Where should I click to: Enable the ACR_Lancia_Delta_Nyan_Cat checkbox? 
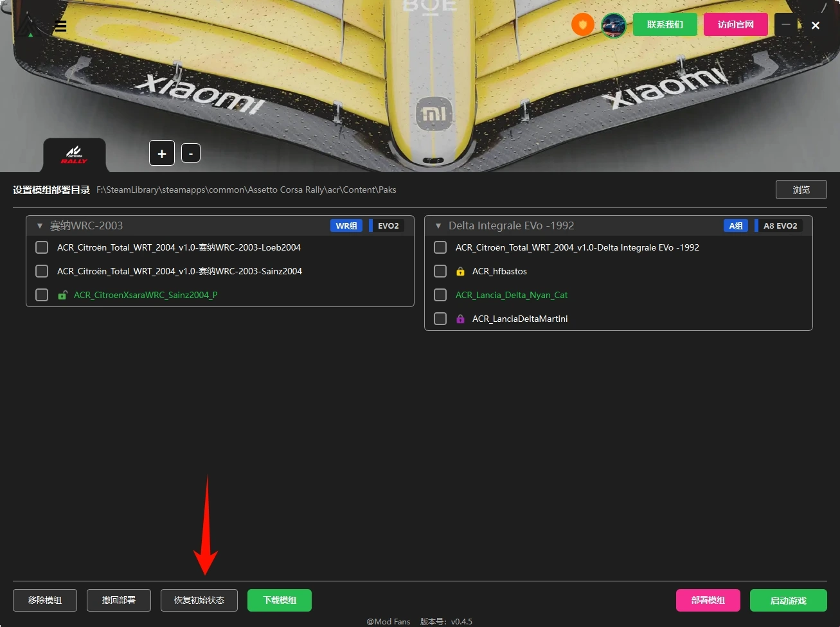coord(440,295)
